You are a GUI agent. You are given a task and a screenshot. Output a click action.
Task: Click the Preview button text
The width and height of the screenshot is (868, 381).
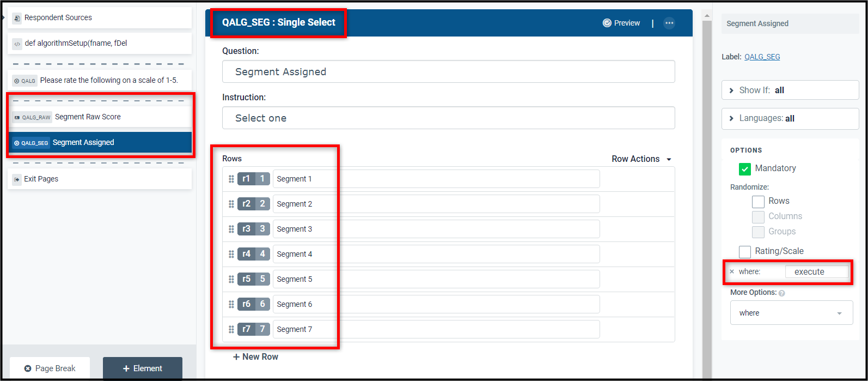(627, 23)
